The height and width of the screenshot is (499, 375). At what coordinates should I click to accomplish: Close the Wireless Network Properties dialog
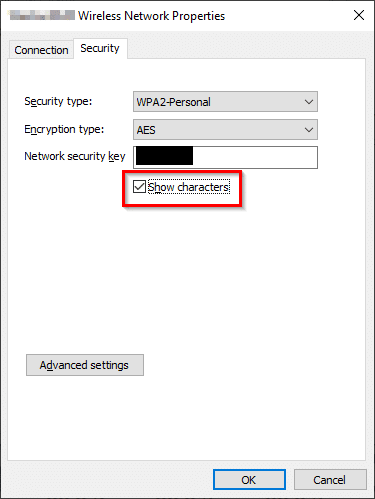point(359,15)
